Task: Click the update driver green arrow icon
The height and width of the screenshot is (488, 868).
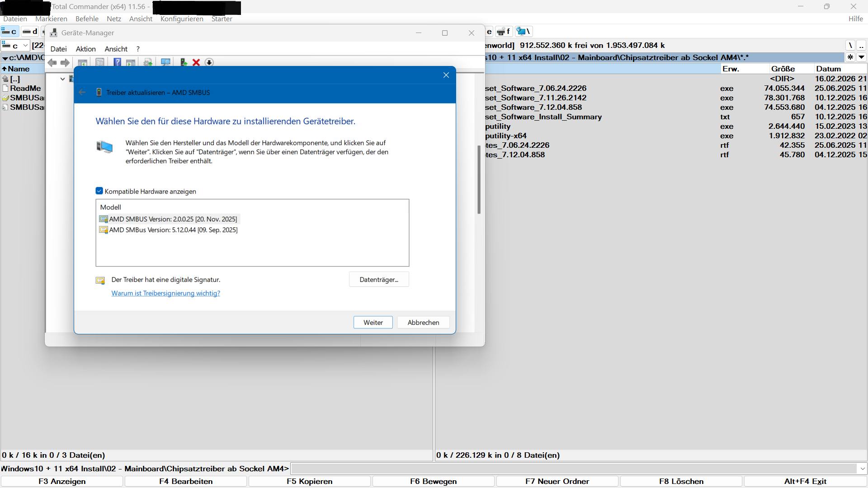Action: tap(183, 62)
